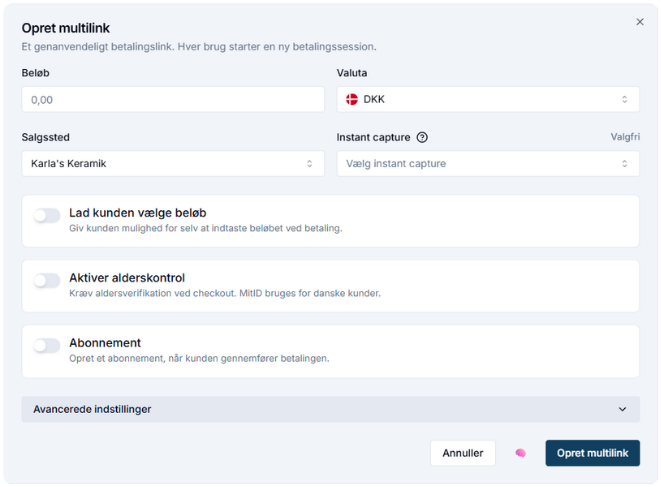
Task: Click the Opret multilink button
Action: pos(592,453)
